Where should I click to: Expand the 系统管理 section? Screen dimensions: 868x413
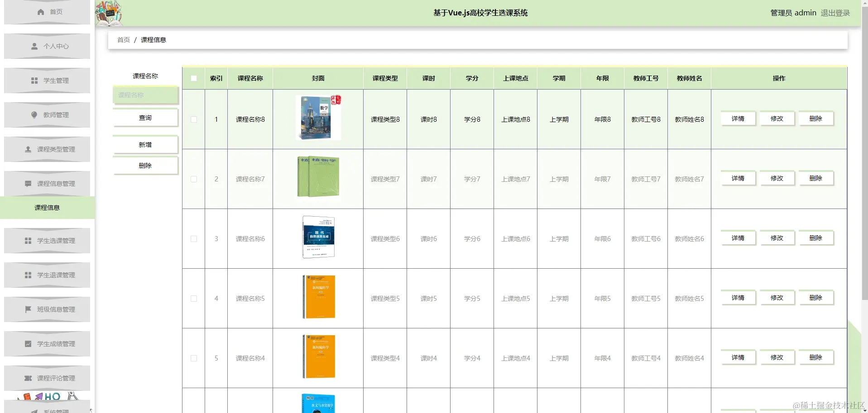pyautogui.click(x=47, y=409)
